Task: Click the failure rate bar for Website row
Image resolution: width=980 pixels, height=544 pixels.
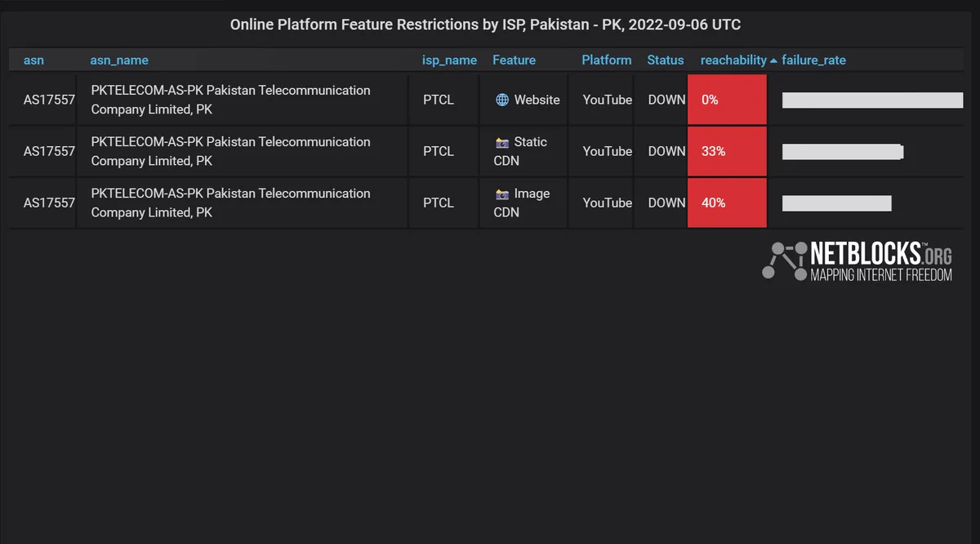Action: [x=872, y=100]
